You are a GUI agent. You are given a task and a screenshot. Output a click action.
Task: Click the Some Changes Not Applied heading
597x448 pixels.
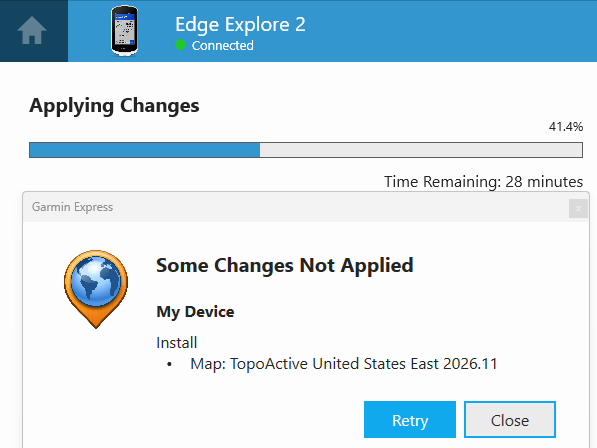click(285, 265)
